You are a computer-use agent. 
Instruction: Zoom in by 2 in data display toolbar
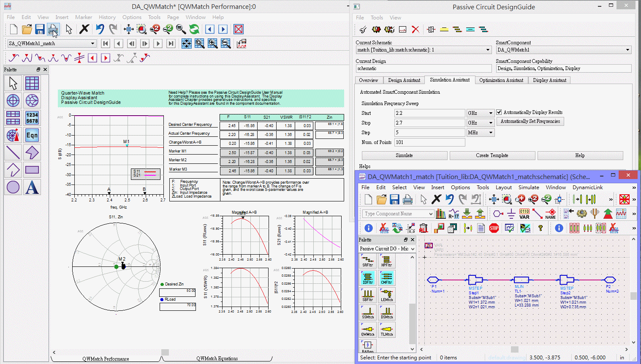point(155,29)
